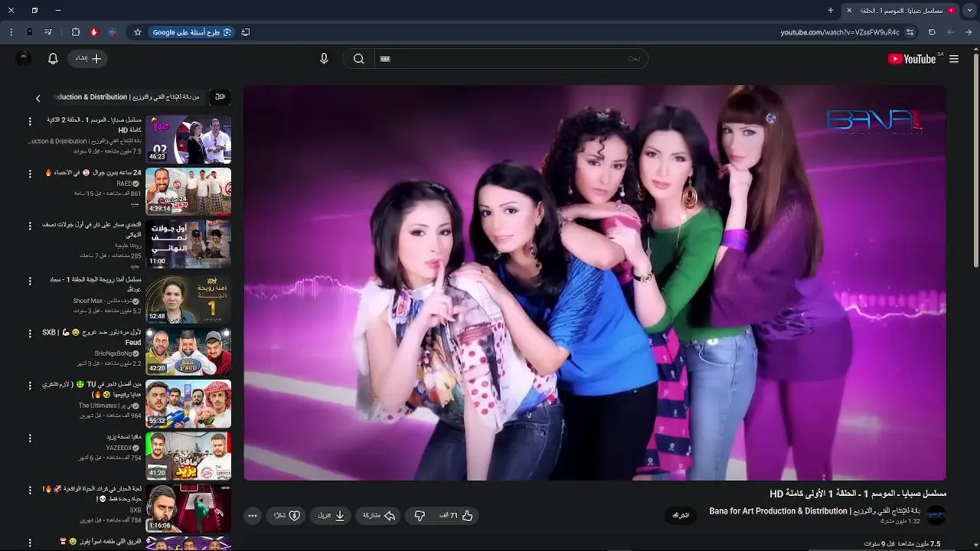Click the youtube.com URL address bar
Image resolution: width=980 pixels, height=551 pixels.
point(840,32)
